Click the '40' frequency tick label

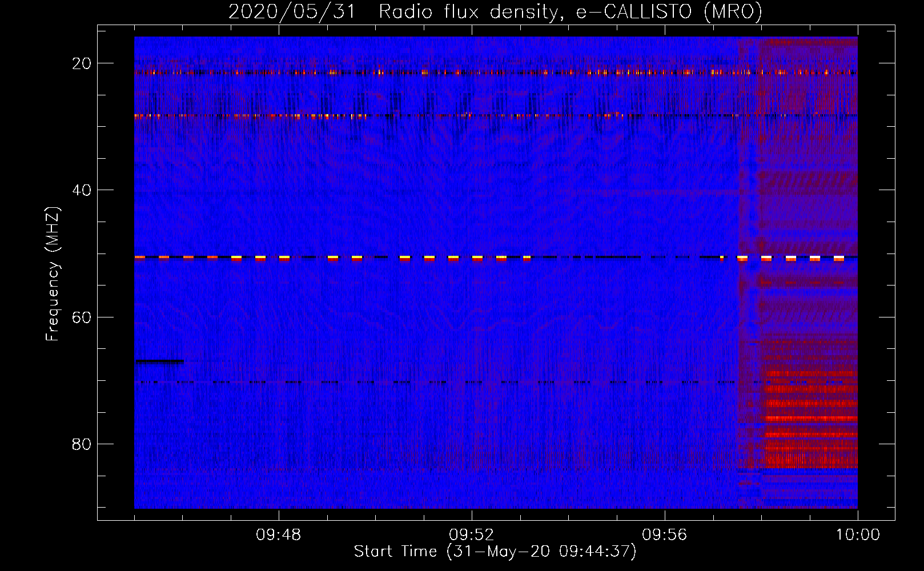[x=82, y=190]
